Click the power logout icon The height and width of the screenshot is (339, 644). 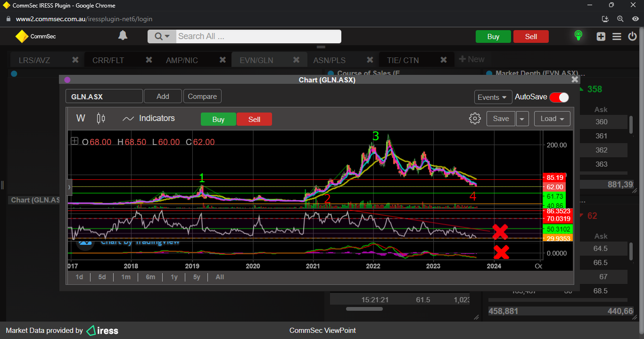[x=633, y=36]
